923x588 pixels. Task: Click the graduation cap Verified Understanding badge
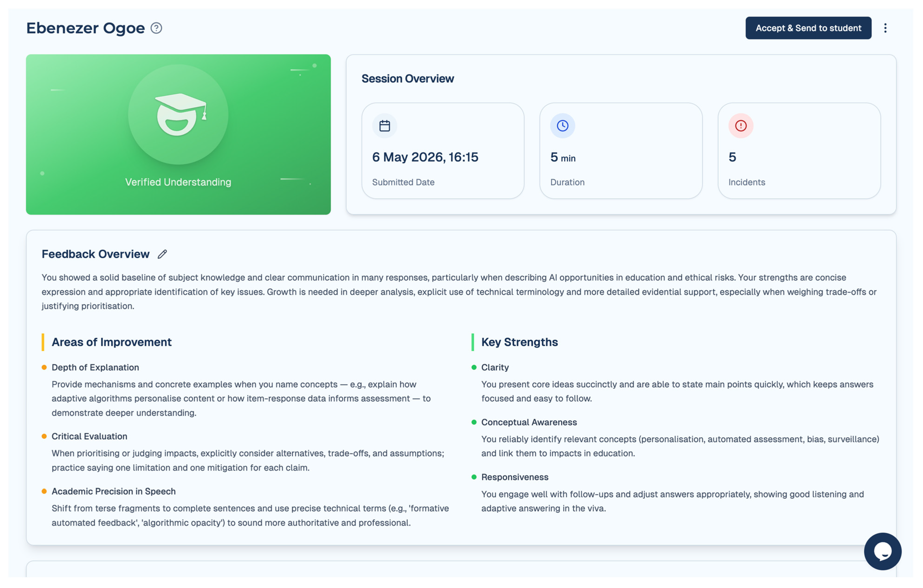click(x=178, y=115)
